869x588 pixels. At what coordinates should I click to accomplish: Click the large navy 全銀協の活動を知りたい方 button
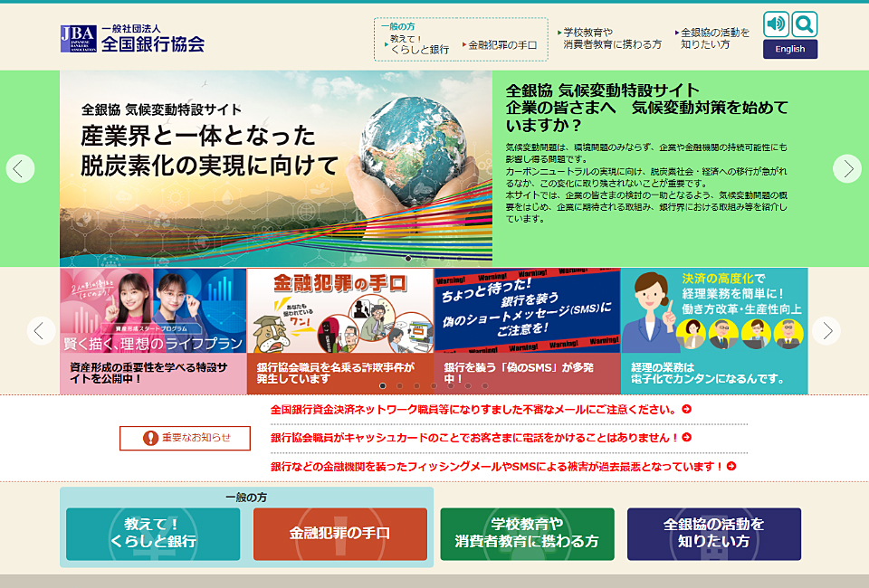[714, 535]
